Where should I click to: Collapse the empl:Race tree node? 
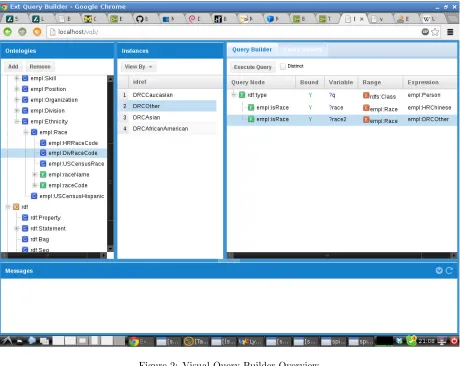pos(26,132)
